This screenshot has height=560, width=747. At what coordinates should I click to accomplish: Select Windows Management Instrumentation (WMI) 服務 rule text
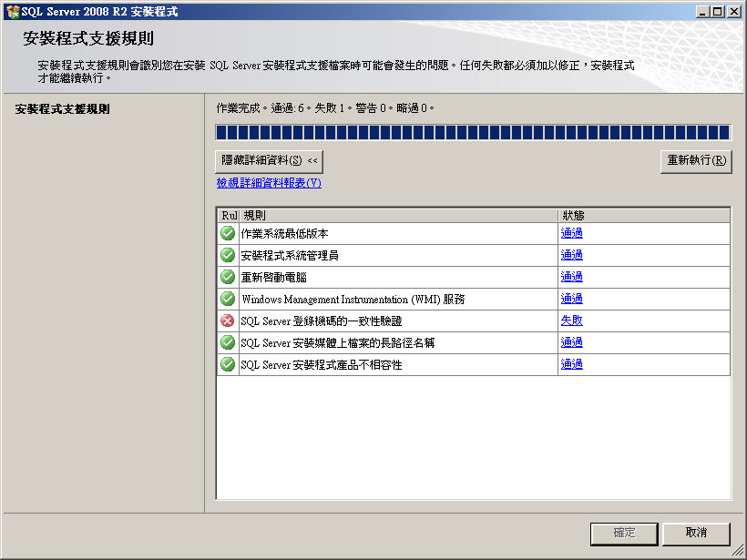click(x=353, y=300)
